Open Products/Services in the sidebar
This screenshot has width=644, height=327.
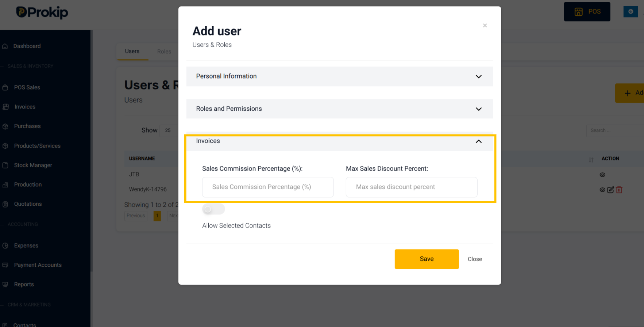click(37, 146)
